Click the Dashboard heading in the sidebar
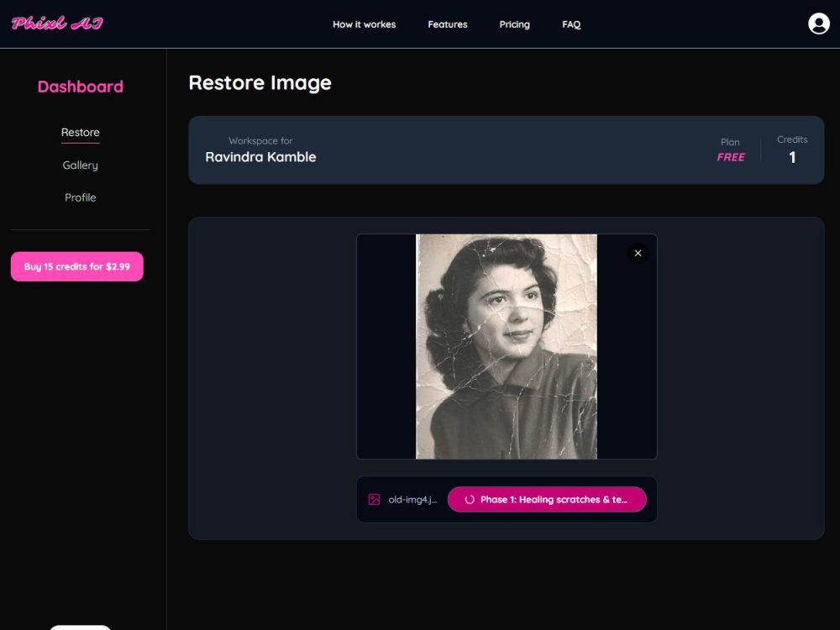 click(81, 87)
